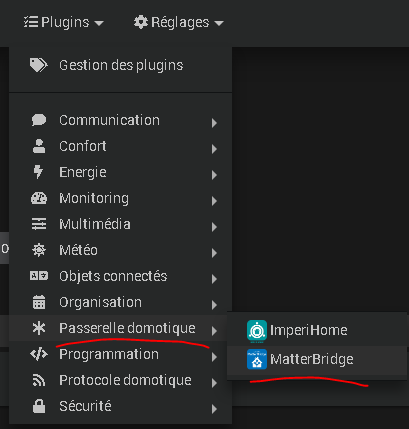Click the lightning bolt Energie icon
This screenshot has height=429, width=409.
[38, 172]
